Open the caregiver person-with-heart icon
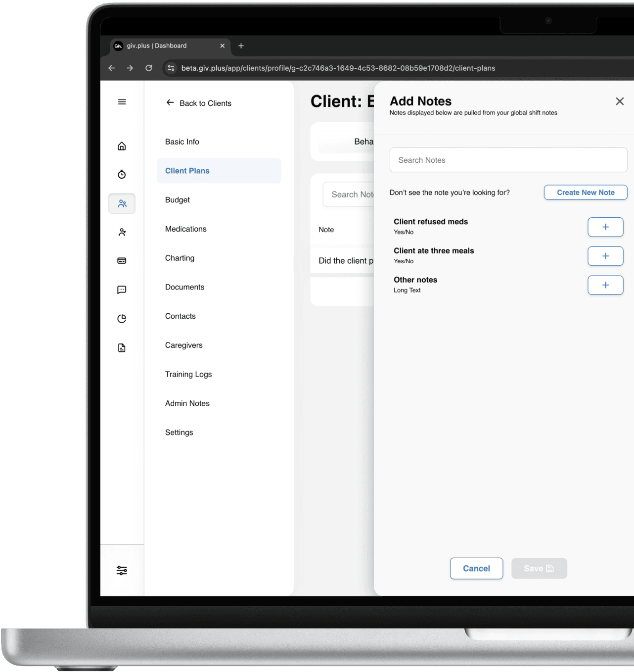 pos(122,232)
